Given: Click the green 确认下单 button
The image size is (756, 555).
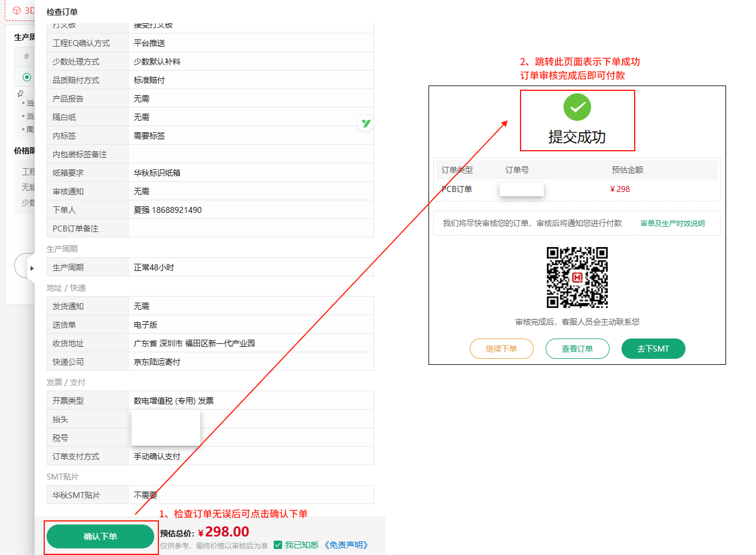Looking at the screenshot, I should pyautogui.click(x=100, y=536).
